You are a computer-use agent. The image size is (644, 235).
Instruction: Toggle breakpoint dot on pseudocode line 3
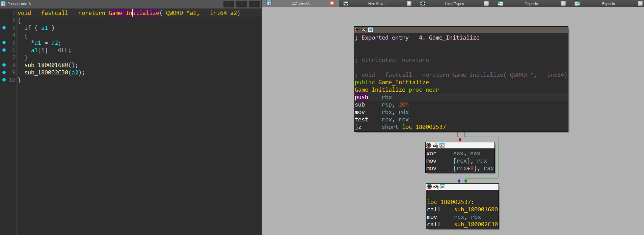(4, 28)
